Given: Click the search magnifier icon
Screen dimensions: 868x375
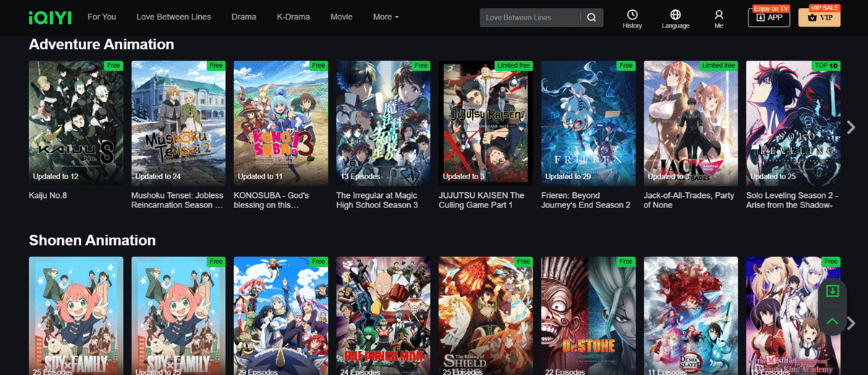Looking at the screenshot, I should click(x=592, y=17).
